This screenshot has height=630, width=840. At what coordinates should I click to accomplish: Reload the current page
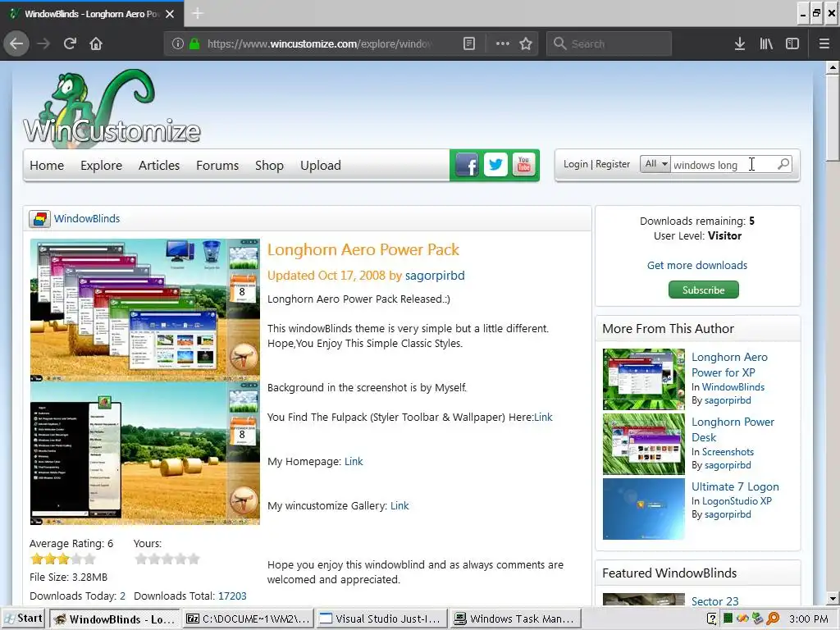pyautogui.click(x=70, y=43)
